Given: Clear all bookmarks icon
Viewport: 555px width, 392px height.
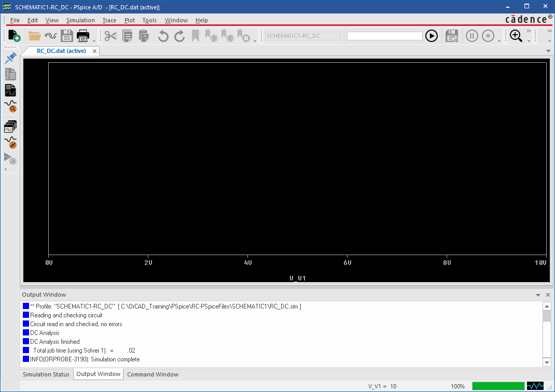Looking at the screenshot, I should 243,36.
